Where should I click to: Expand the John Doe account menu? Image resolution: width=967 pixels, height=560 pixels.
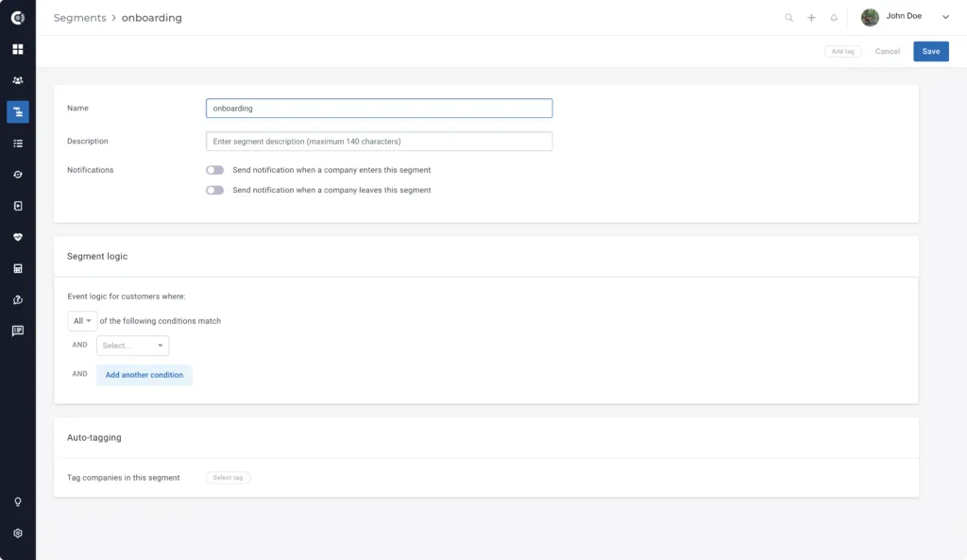945,17
